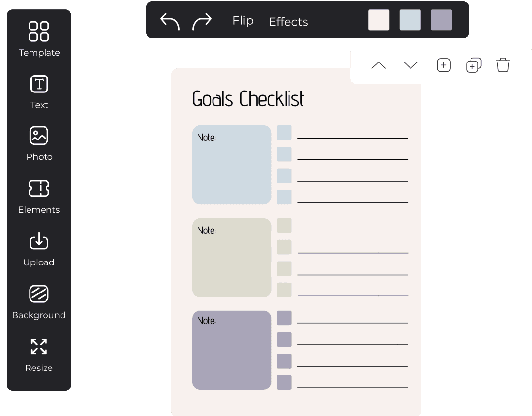
Task: Click the 'Note:' text in blue box
Action: point(206,138)
